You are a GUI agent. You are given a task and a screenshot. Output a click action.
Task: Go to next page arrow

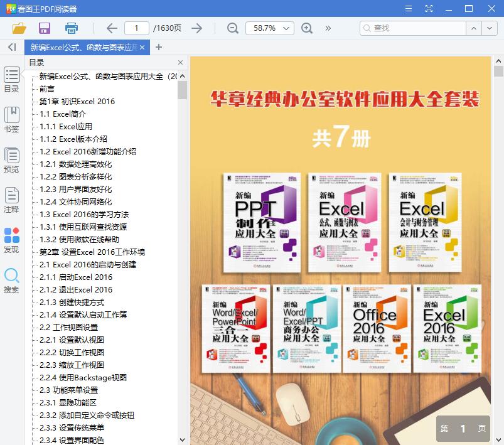point(196,28)
